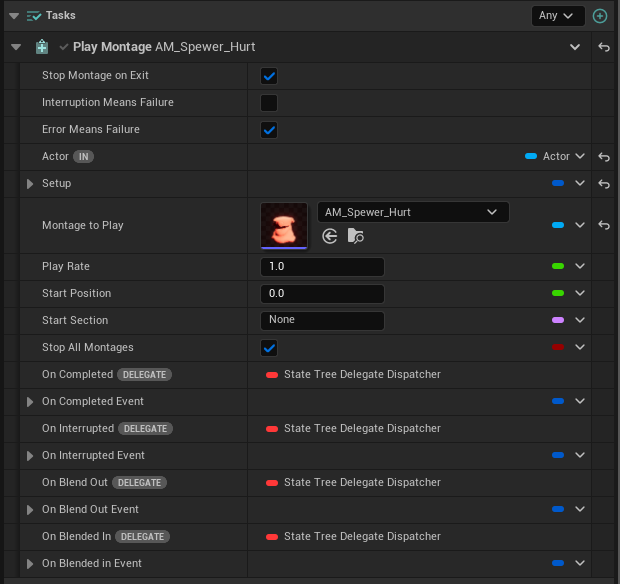Screen dimensions: 620x584
Task: Click the Play Rate green type pill
Action: [558, 266]
